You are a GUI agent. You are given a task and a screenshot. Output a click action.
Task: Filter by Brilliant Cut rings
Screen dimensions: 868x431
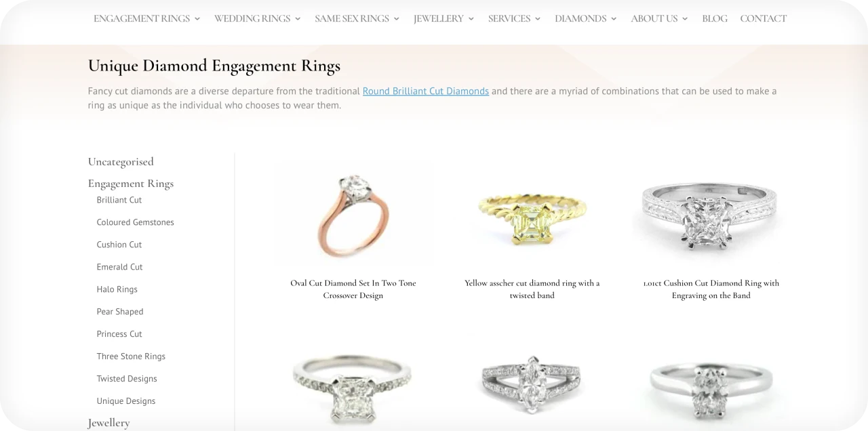pyautogui.click(x=119, y=200)
